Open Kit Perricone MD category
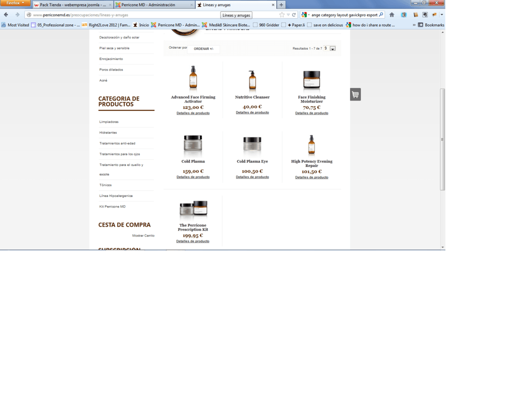The image size is (532, 399). pos(112,207)
